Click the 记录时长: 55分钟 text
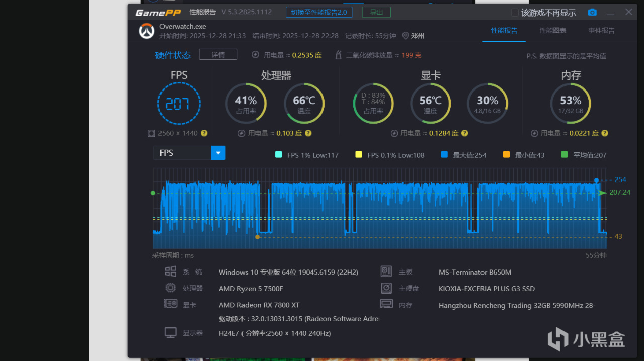Viewport: 644px width, 361px height. coord(371,36)
